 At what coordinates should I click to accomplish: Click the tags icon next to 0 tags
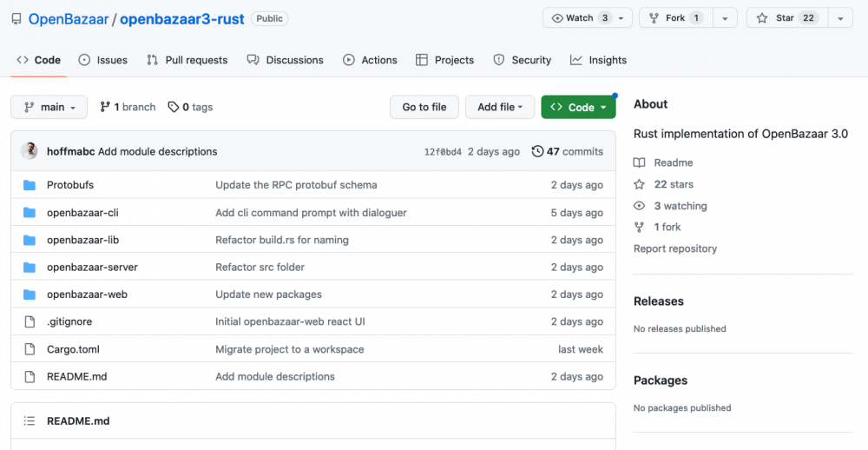[x=174, y=107]
